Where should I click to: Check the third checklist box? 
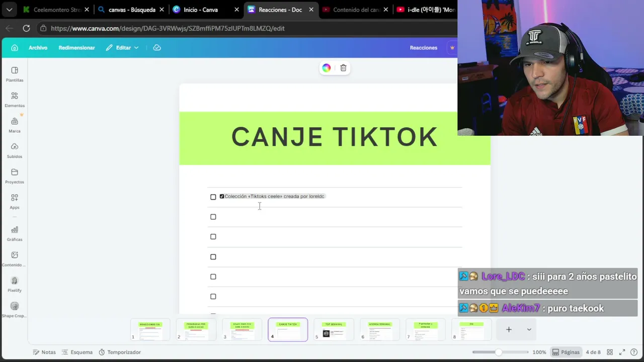(x=213, y=237)
